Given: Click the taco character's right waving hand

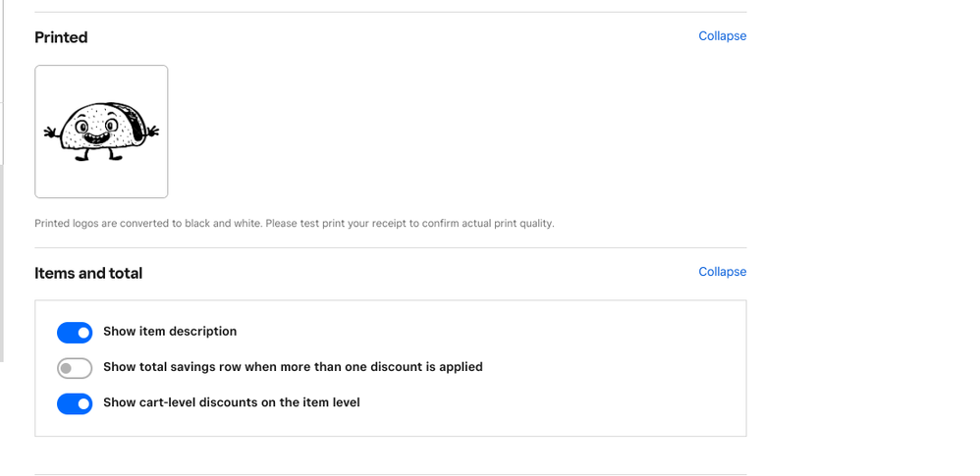Looking at the screenshot, I should (x=152, y=132).
